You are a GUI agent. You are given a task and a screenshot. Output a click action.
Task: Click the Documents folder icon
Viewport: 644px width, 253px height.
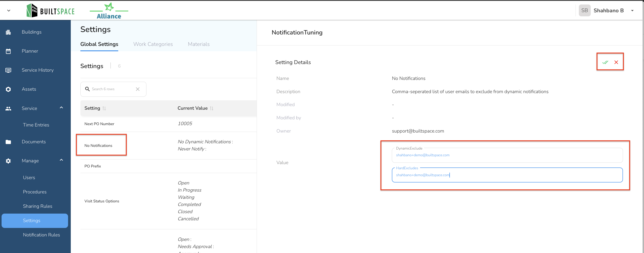8,142
